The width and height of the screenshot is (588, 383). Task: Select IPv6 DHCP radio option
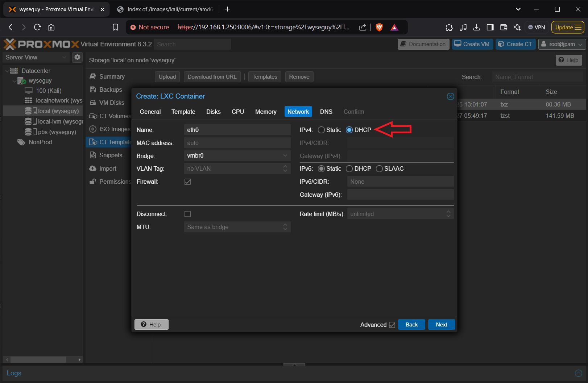(349, 168)
